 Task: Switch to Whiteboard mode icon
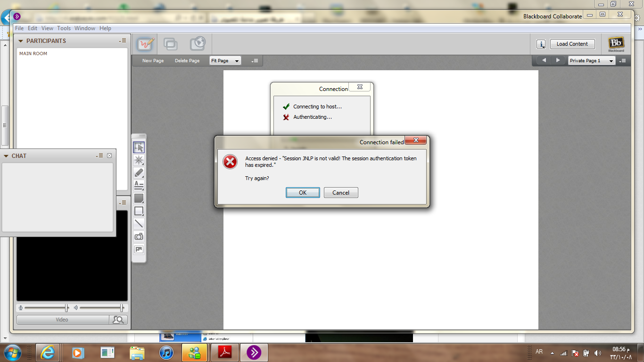[x=146, y=44]
